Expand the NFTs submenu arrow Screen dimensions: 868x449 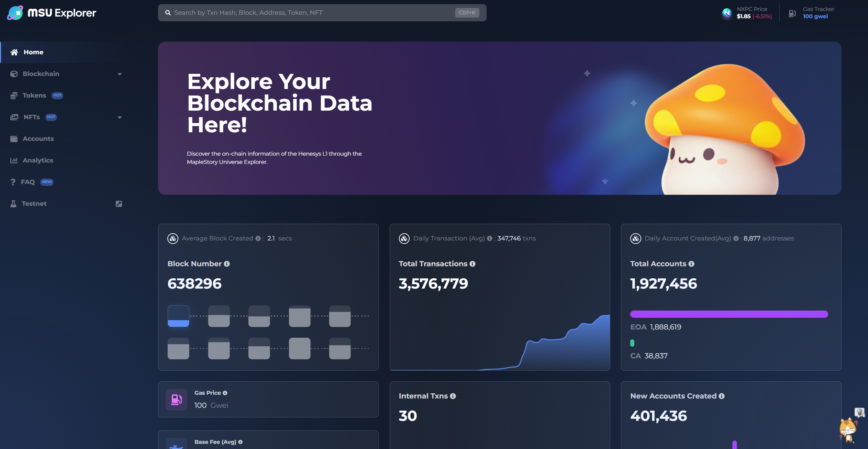(120, 117)
